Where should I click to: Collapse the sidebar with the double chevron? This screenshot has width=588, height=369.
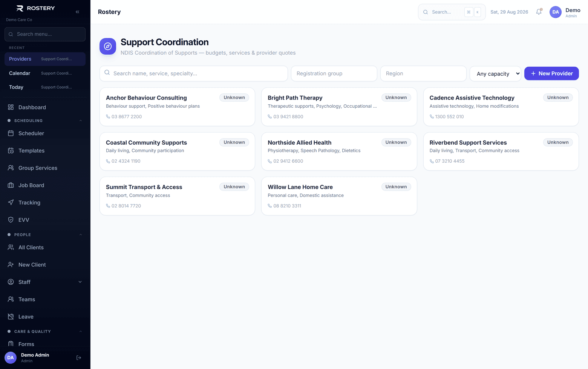(77, 12)
